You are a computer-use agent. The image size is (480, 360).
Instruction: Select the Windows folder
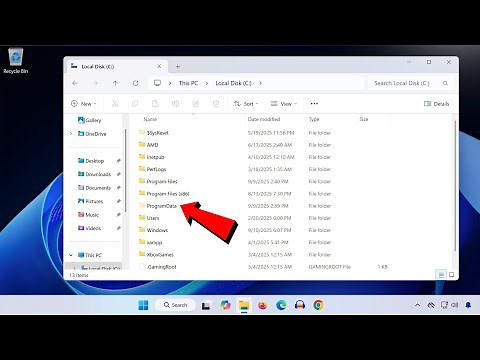[x=153, y=230]
